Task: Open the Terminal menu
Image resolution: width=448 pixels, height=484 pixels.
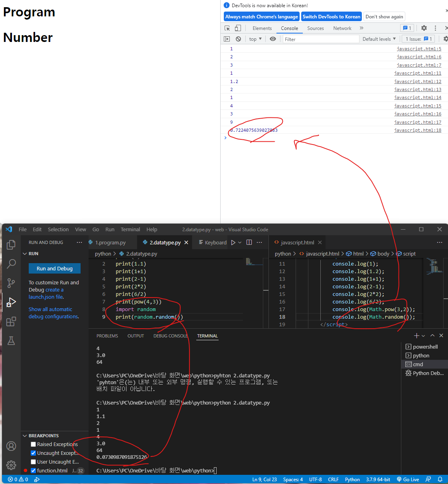Action: (x=130, y=229)
